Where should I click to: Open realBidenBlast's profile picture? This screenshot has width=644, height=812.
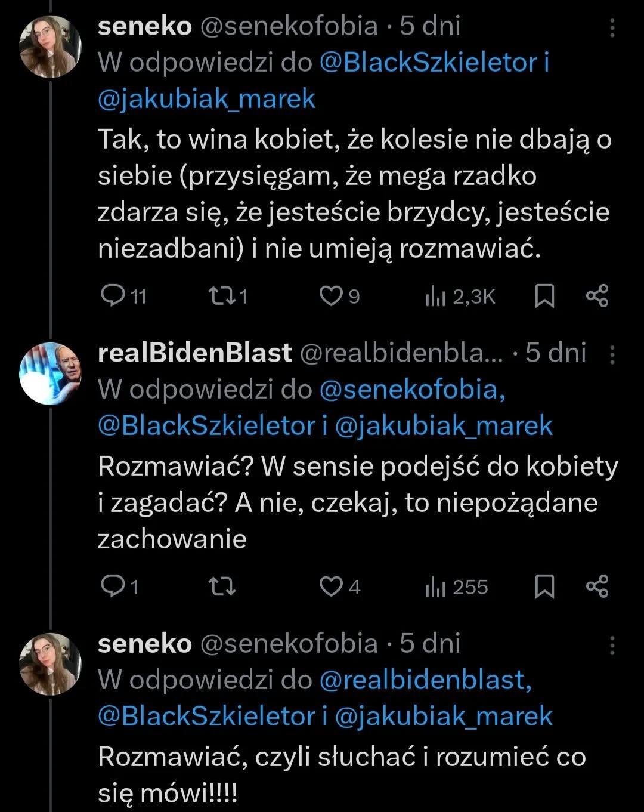pyautogui.click(x=50, y=373)
